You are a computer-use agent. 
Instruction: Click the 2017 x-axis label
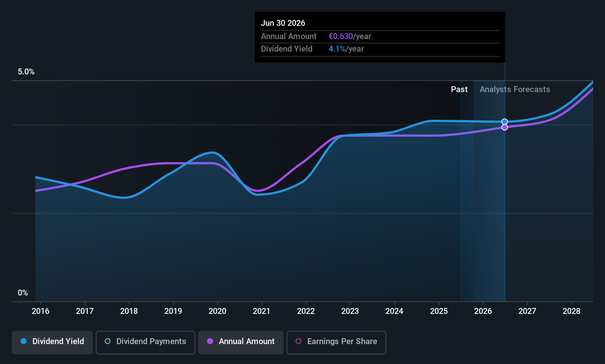tap(85, 311)
